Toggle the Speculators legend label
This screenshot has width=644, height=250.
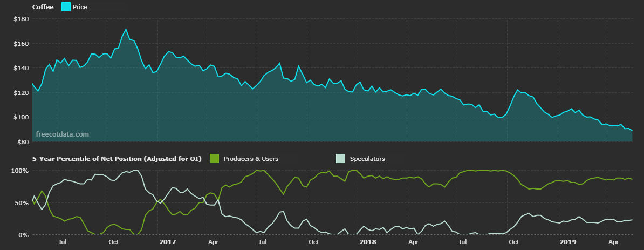click(x=367, y=159)
